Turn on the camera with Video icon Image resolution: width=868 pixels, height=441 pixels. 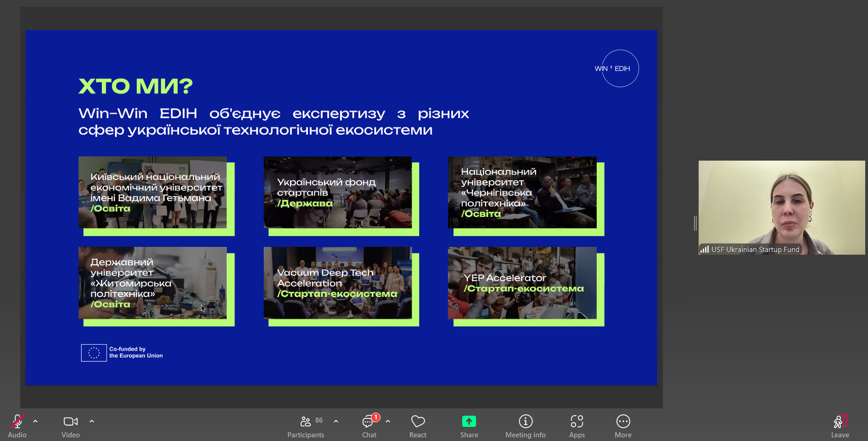click(x=70, y=421)
